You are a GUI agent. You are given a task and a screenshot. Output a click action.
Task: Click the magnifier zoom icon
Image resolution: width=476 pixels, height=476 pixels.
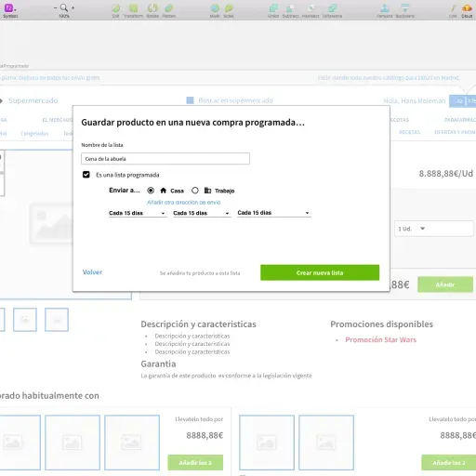point(64,7)
